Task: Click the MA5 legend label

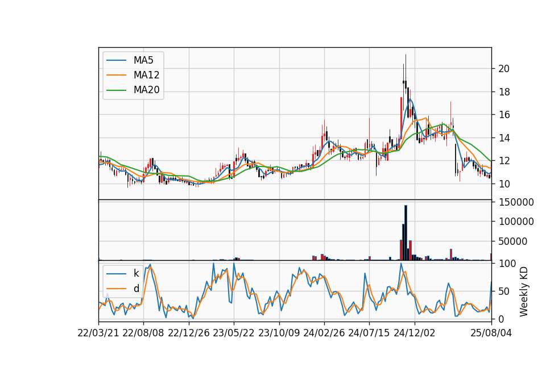Action: [143, 60]
